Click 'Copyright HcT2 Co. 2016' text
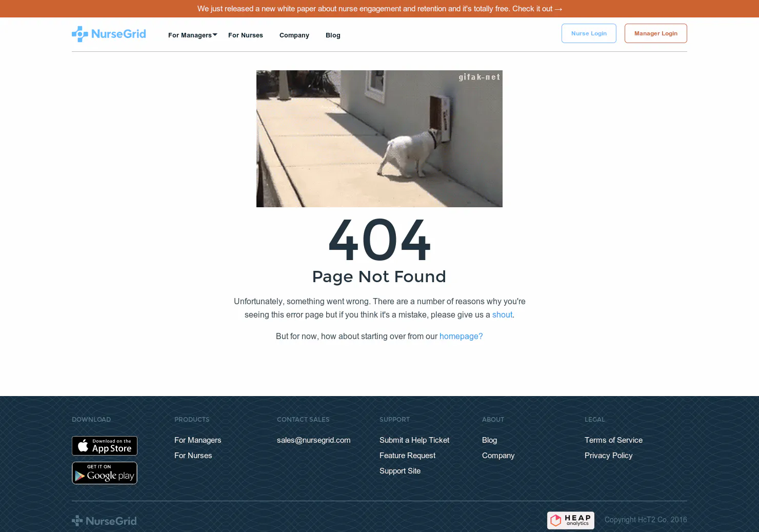 pyautogui.click(x=646, y=520)
